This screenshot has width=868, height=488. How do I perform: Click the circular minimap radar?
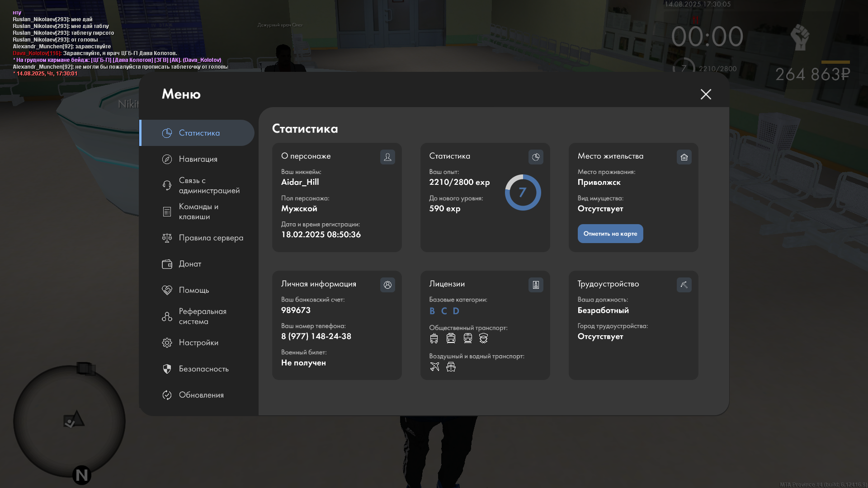(69, 421)
